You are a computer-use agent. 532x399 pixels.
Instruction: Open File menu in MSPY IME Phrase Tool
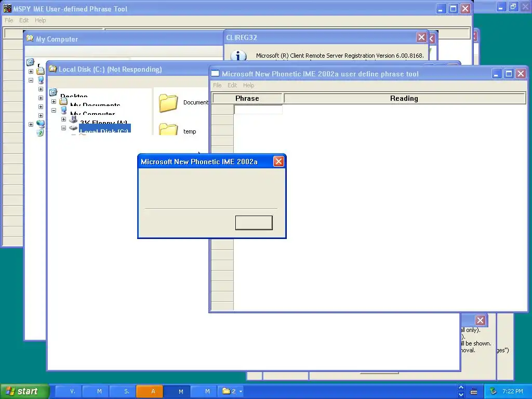click(9, 20)
